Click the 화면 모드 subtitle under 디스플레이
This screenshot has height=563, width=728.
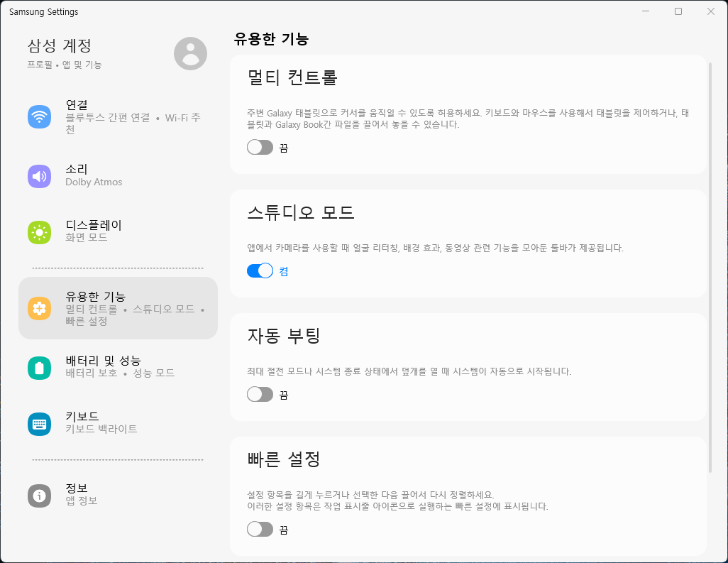pyautogui.click(x=87, y=237)
